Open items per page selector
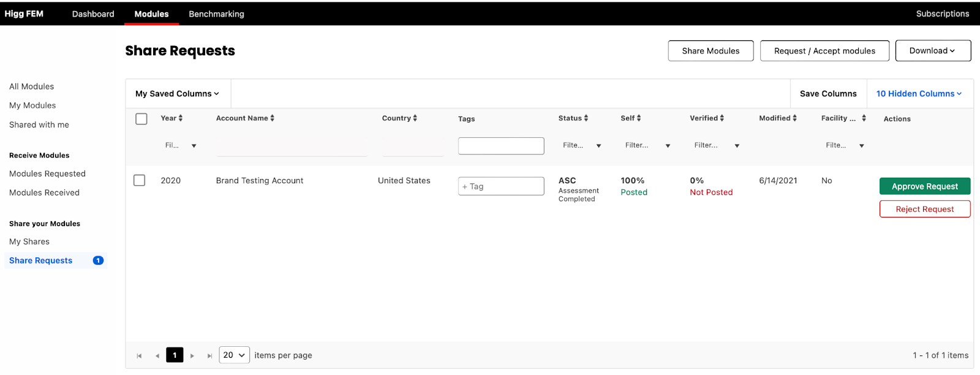The image size is (980, 375). tap(234, 355)
